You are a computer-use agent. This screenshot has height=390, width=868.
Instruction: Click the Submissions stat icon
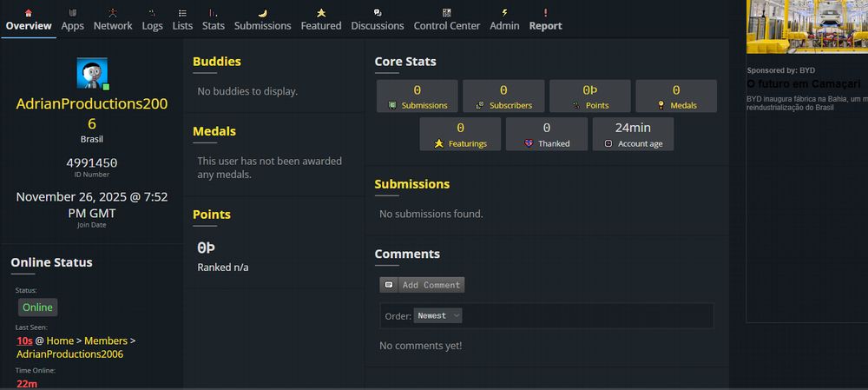(x=392, y=105)
